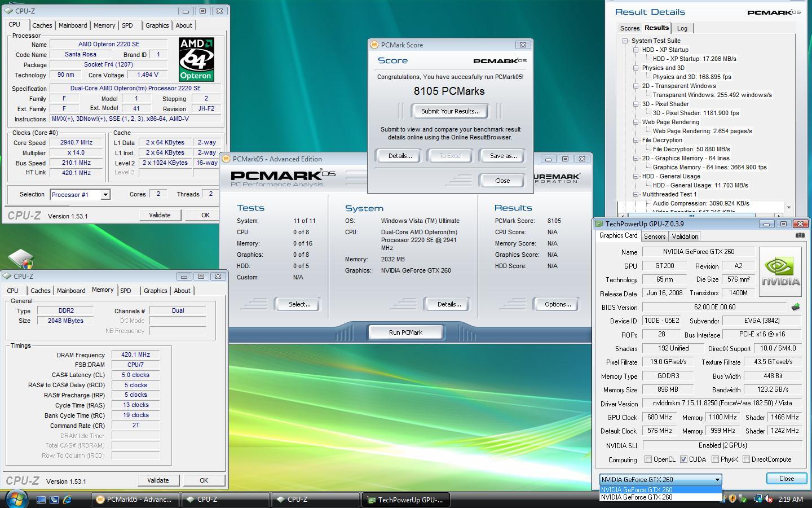Collapse the 2D - Transparent Windows node
Viewport: 812px width, 508px height.
[636, 86]
